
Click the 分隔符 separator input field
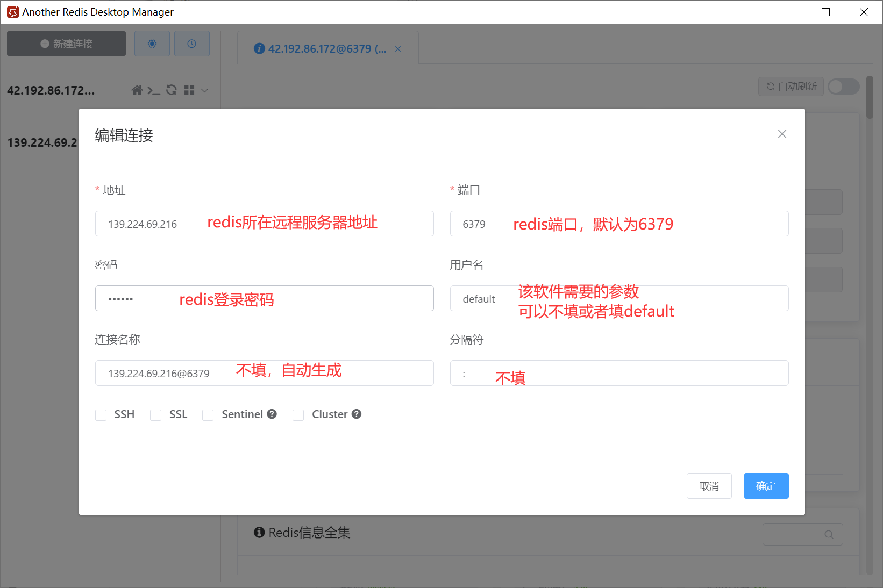[x=619, y=373]
